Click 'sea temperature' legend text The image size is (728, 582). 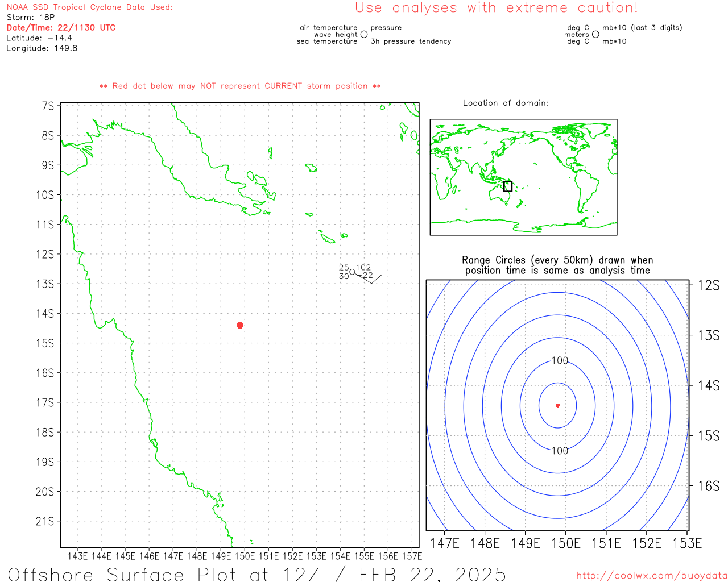(327, 41)
